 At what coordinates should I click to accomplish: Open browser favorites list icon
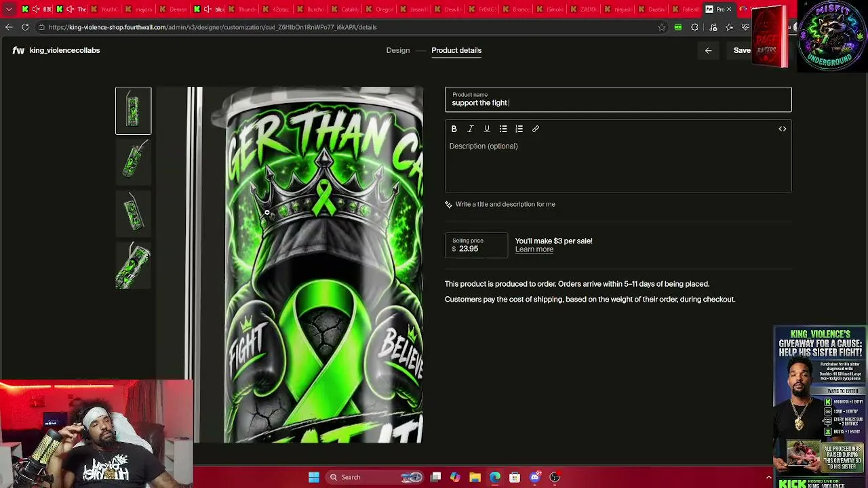(729, 27)
